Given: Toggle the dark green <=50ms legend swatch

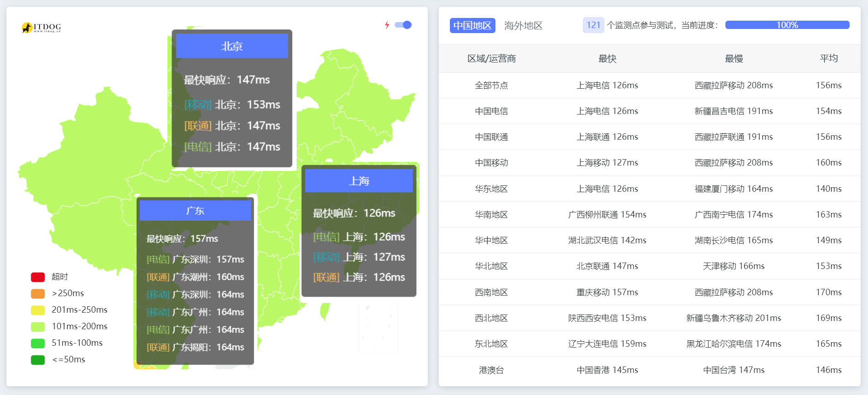Looking at the screenshot, I should click(38, 360).
